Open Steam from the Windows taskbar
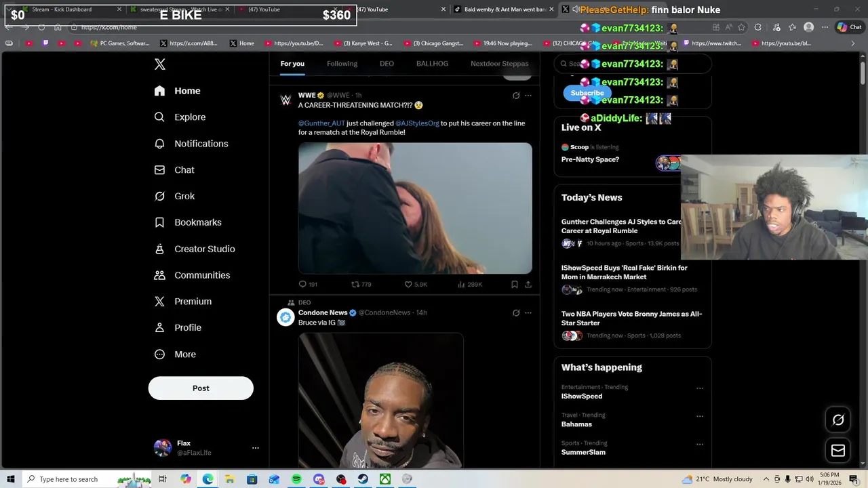 tap(363, 479)
